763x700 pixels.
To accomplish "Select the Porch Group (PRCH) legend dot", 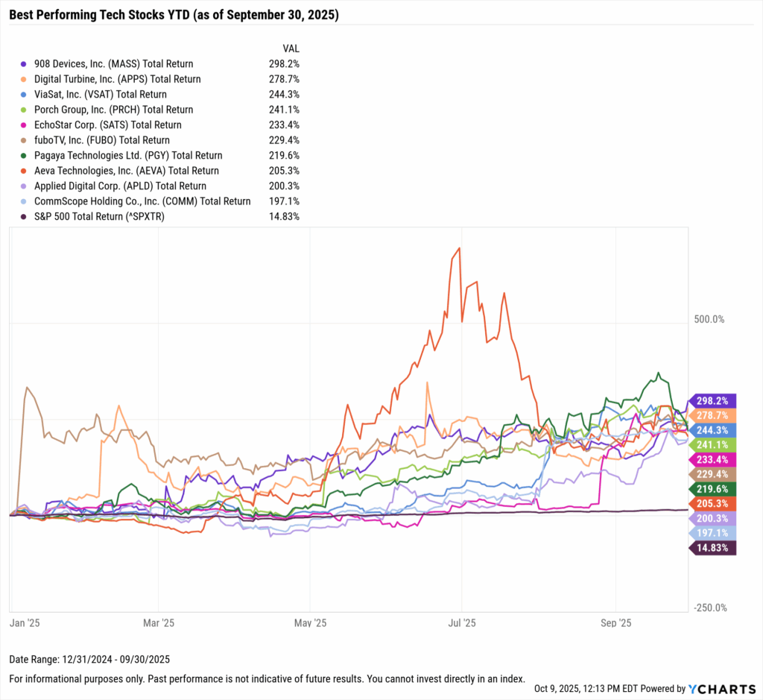I will (25, 110).
